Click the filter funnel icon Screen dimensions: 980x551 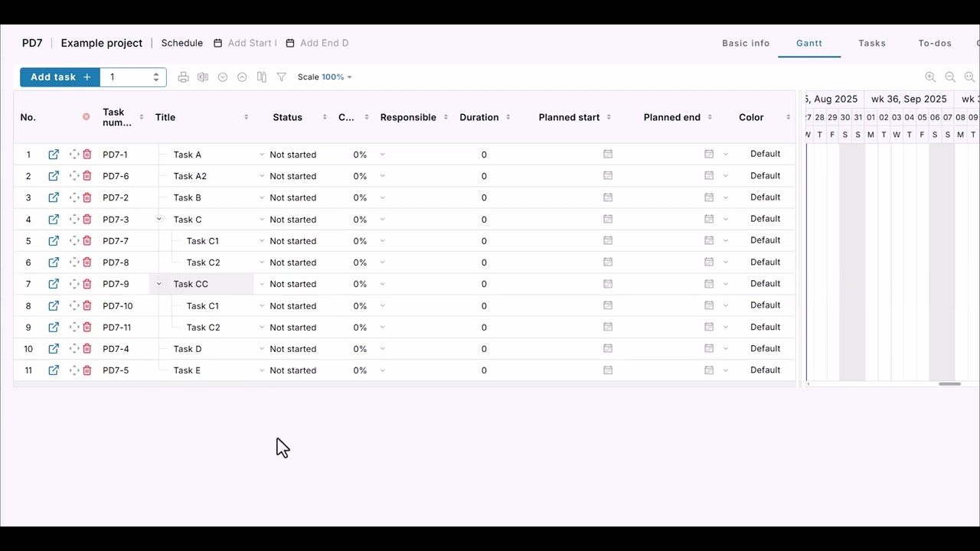(282, 77)
